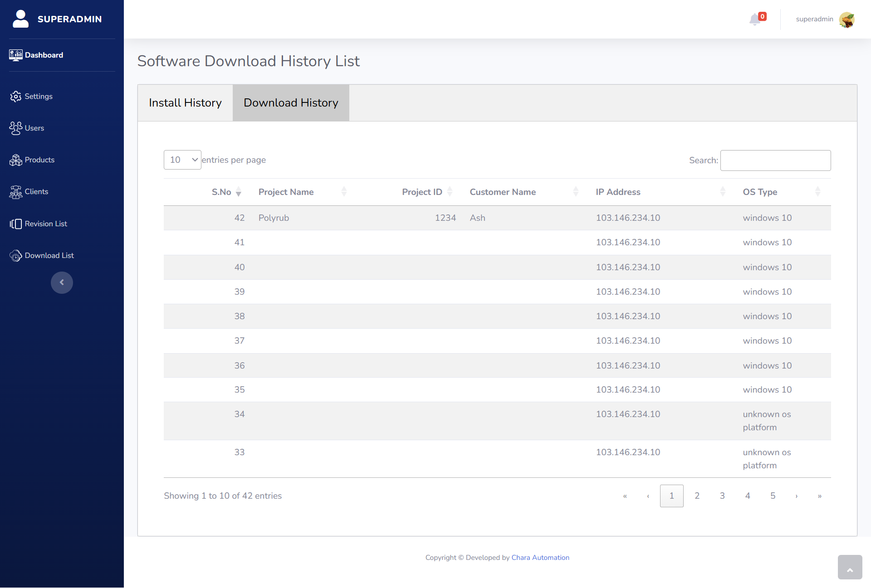Click the Revision List icon
This screenshot has height=588, width=871.
(x=15, y=224)
